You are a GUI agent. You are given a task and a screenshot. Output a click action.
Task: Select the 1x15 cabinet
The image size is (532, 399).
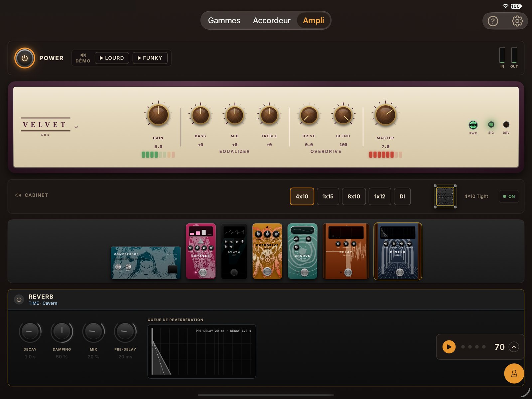pyautogui.click(x=328, y=197)
